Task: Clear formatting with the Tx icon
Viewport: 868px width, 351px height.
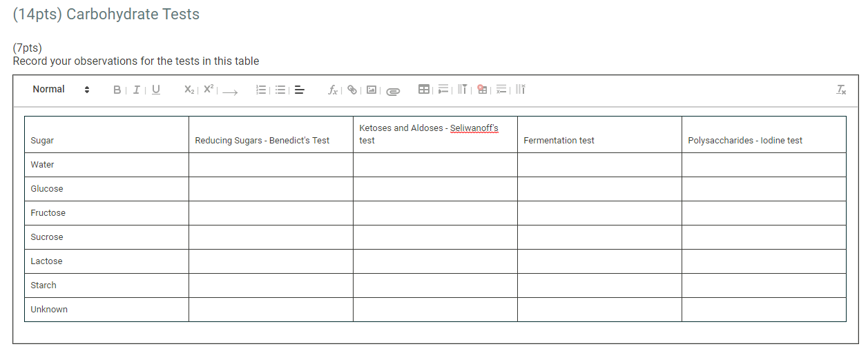Action: pyautogui.click(x=840, y=90)
